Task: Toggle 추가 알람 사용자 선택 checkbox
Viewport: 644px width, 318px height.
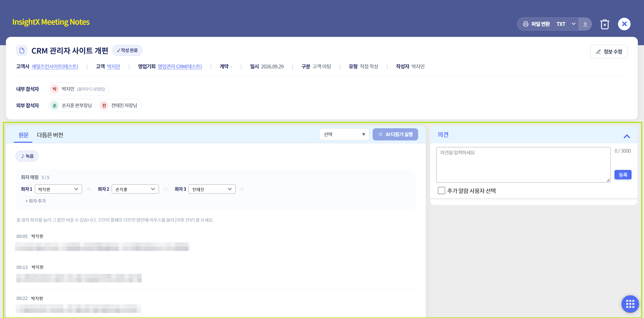Action: click(x=442, y=190)
